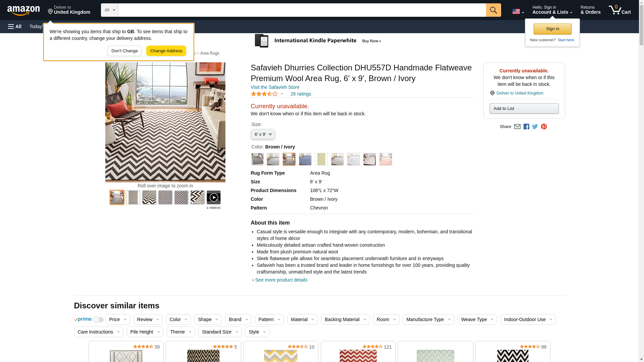Screen dimensions: 644x362
Task: Share via email envelope icon
Action: (517, 127)
